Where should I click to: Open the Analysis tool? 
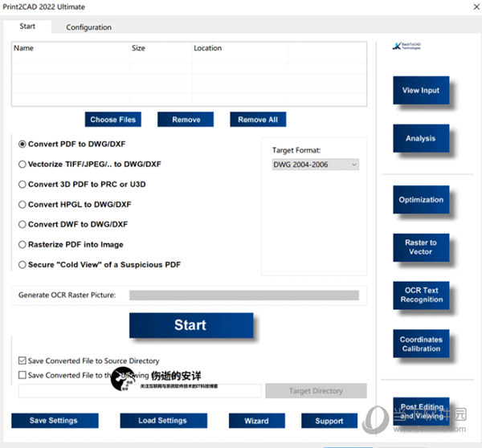click(421, 138)
